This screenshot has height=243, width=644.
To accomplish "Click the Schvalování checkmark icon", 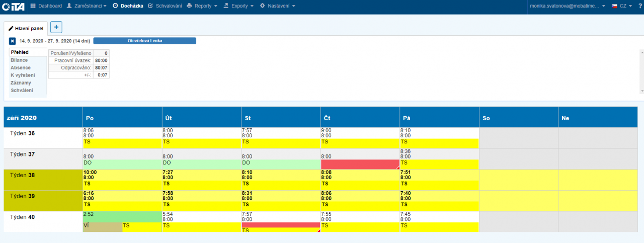I will (150, 6).
